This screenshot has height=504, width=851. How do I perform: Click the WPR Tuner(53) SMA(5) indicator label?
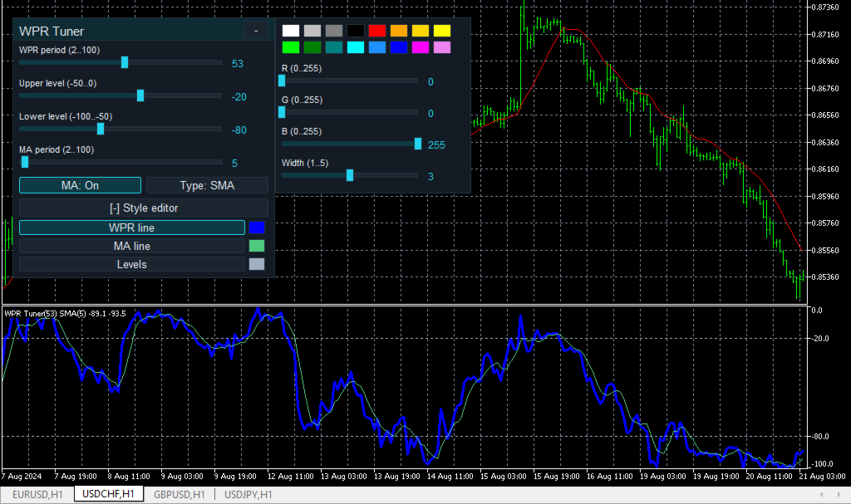[x=65, y=314]
